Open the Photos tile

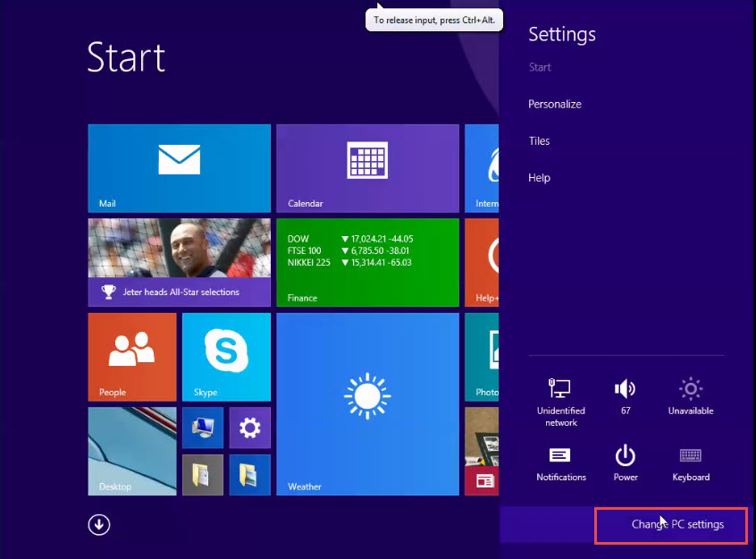click(482, 357)
